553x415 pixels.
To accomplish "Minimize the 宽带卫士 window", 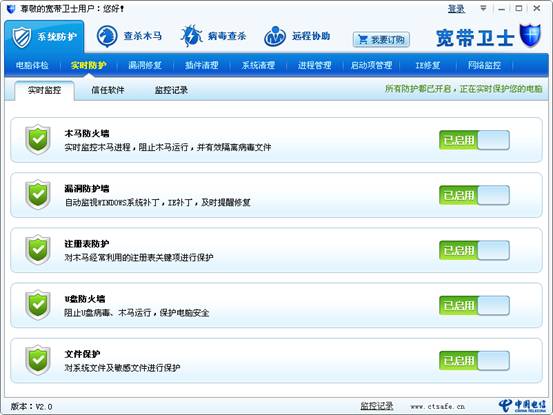I will pos(501,9).
